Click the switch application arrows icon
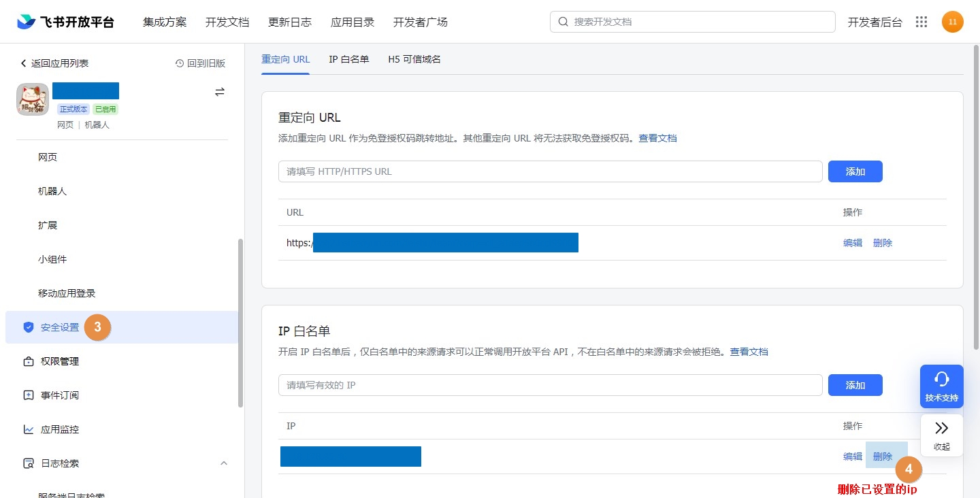The height and width of the screenshot is (498, 980). (220, 92)
